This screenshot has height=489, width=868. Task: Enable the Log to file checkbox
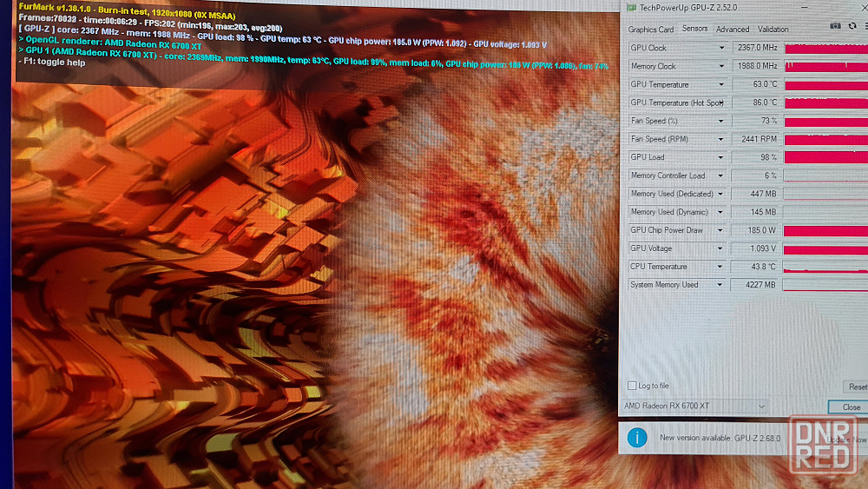632,386
